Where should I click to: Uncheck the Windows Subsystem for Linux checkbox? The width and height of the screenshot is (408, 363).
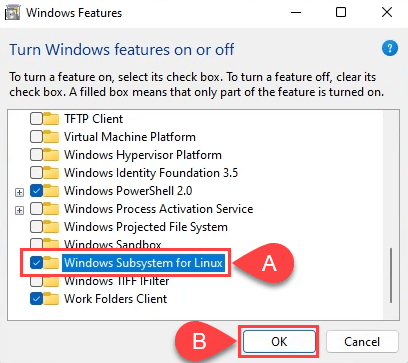(x=36, y=263)
